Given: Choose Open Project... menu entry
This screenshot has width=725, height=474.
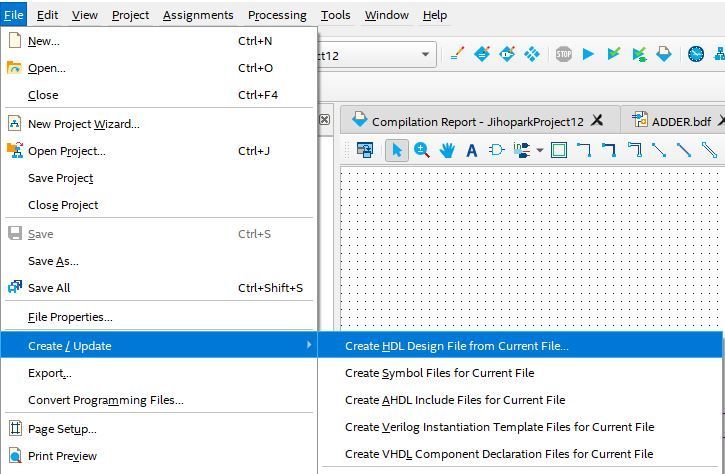Looking at the screenshot, I should (159, 151).
